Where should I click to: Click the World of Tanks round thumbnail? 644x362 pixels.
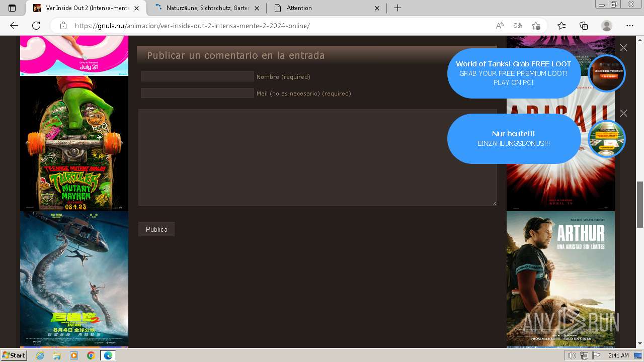[x=606, y=73]
